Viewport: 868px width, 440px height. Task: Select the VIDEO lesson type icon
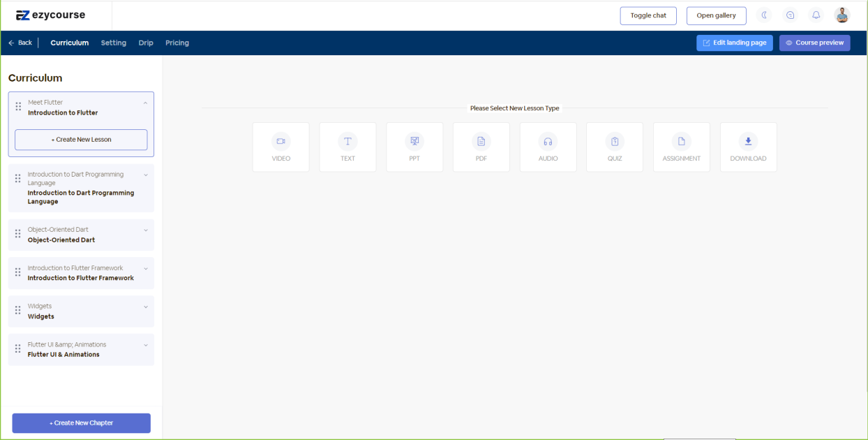pos(280,142)
